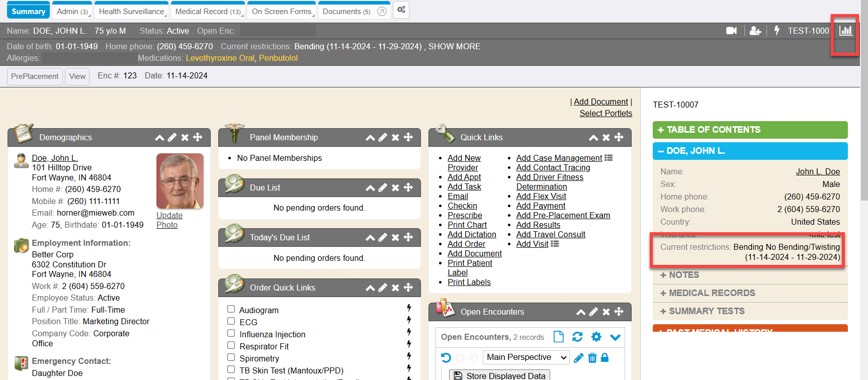Click the Add Case Management link

(x=559, y=158)
